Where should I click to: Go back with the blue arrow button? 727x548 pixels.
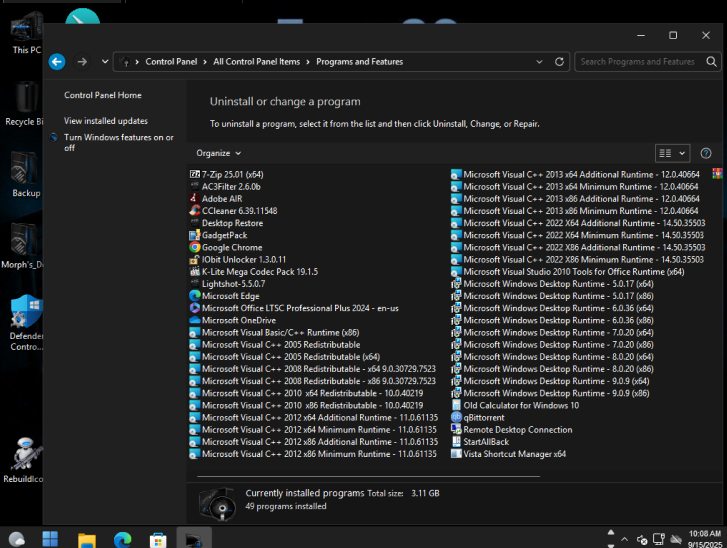click(x=57, y=62)
